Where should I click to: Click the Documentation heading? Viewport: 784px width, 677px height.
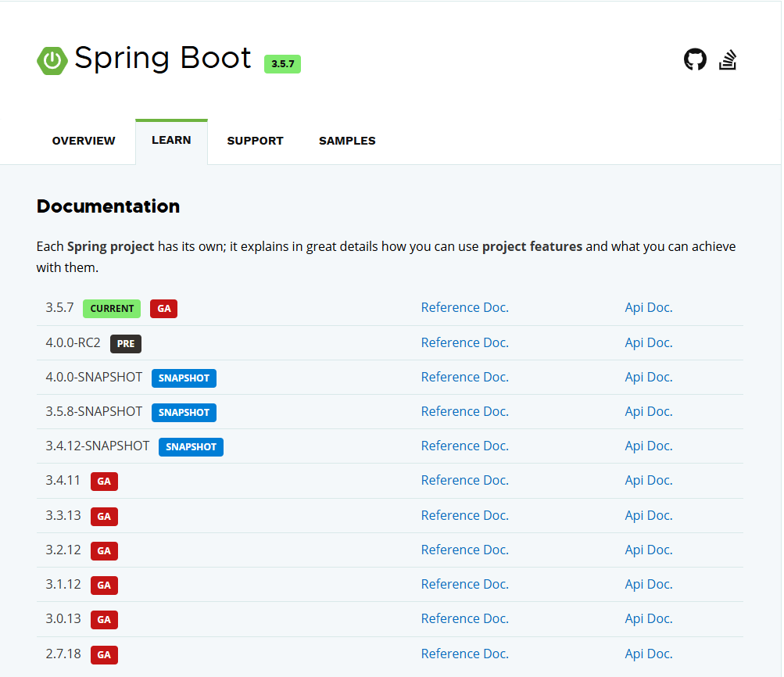click(108, 206)
